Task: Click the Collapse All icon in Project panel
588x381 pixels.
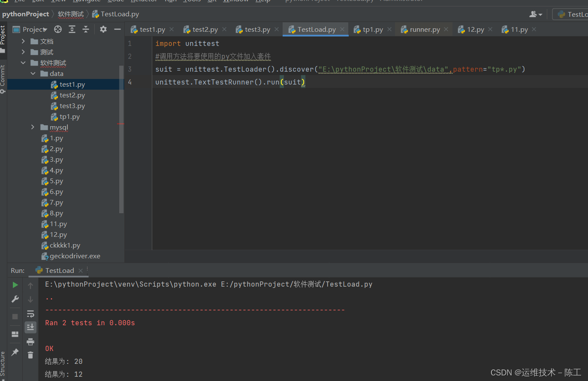Action: pos(86,29)
